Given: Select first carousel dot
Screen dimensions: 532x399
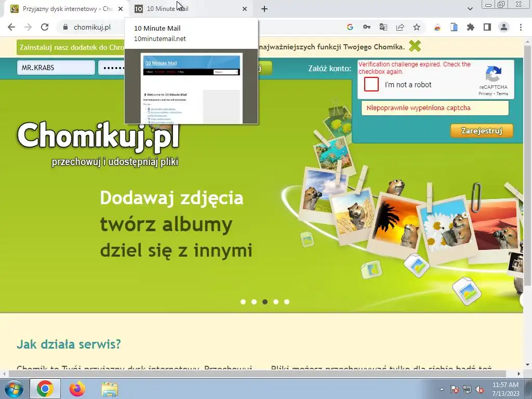Looking at the screenshot, I should pyautogui.click(x=243, y=302).
